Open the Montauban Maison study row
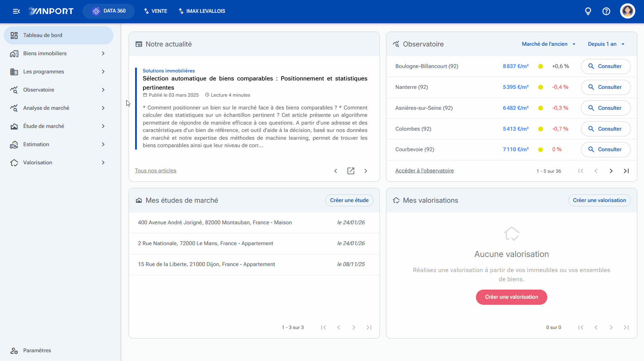Image resolution: width=644 pixels, height=361 pixels. 254,223
